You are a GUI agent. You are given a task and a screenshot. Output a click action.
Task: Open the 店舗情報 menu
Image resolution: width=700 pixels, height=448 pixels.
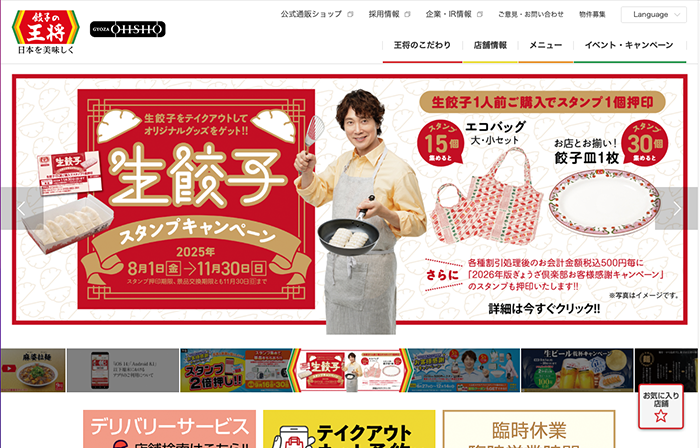tap(490, 45)
